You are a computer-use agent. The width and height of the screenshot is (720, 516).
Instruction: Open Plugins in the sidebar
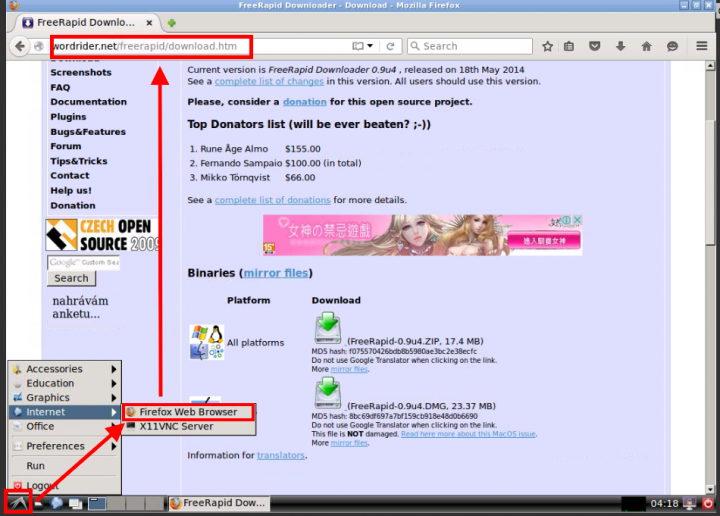(x=68, y=117)
